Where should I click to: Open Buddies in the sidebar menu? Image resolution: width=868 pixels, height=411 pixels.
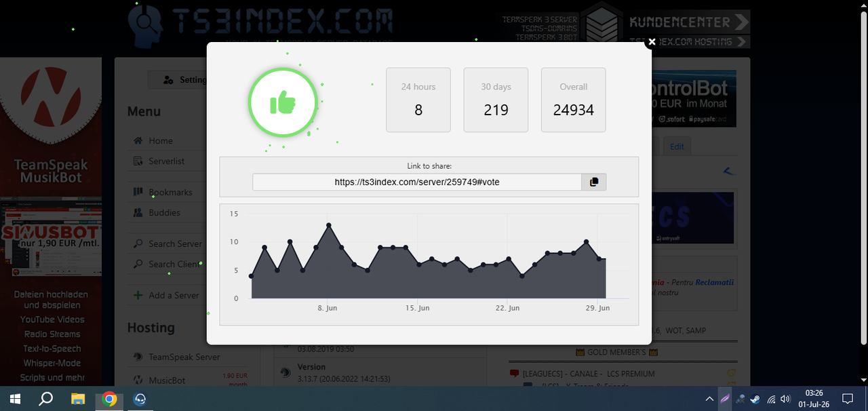tap(164, 212)
